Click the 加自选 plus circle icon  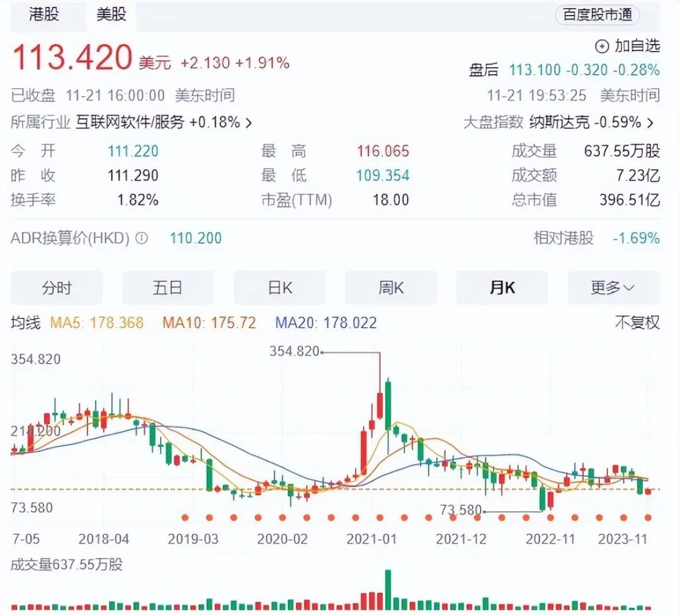point(603,46)
